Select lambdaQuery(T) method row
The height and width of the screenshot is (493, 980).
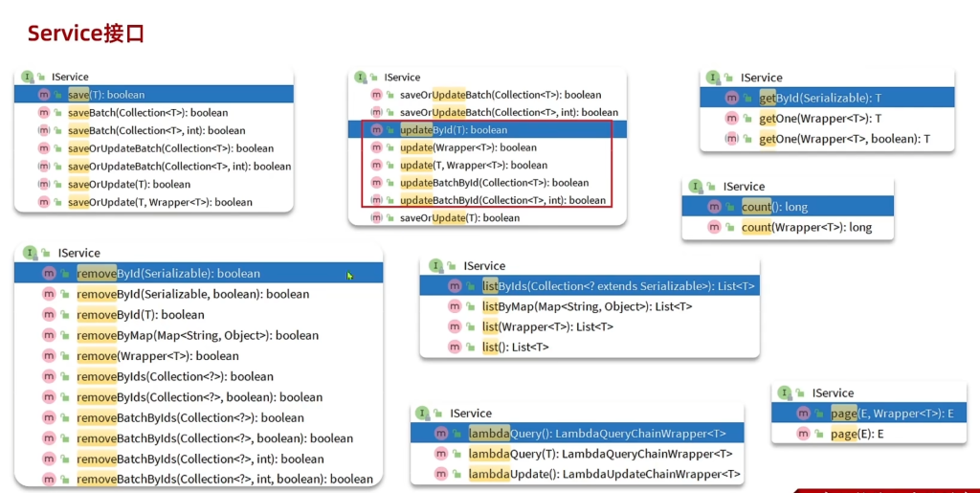(600, 454)
